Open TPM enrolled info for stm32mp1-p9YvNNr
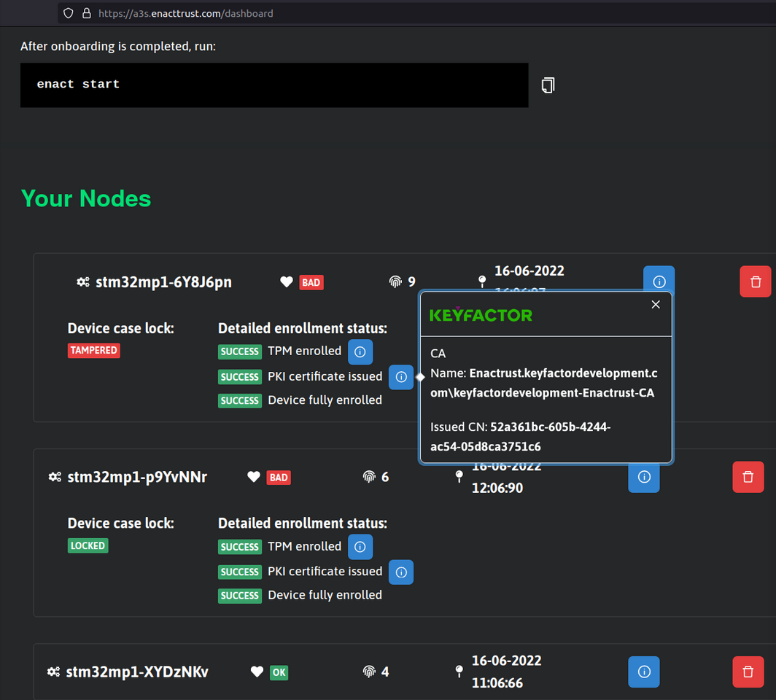 [x=360, y=547]
